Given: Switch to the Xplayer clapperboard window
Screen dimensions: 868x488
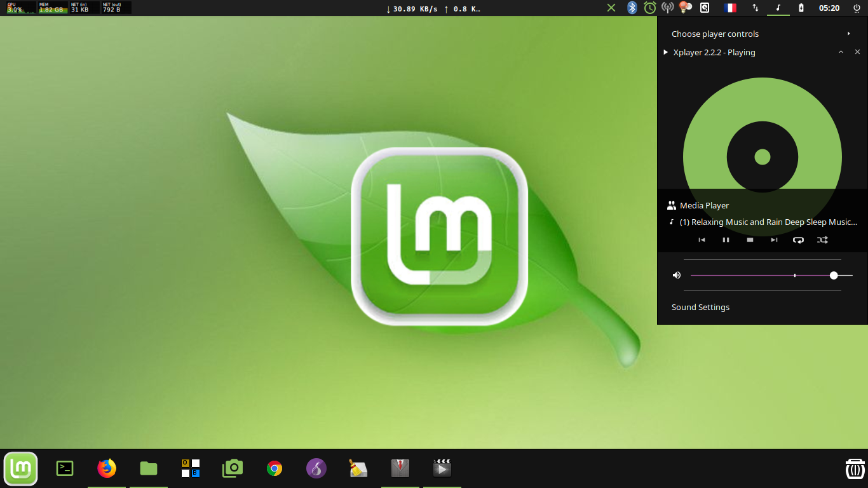Looking at the screenshot, I should 442,468.
